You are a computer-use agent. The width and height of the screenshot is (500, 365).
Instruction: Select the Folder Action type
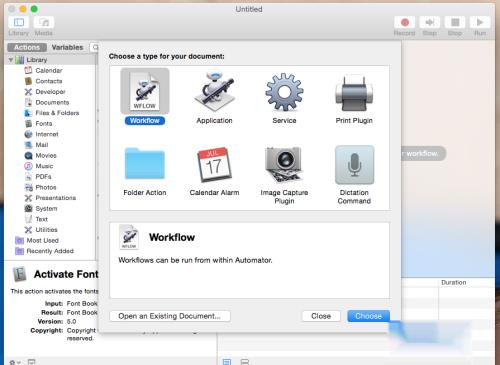[145, 163]
